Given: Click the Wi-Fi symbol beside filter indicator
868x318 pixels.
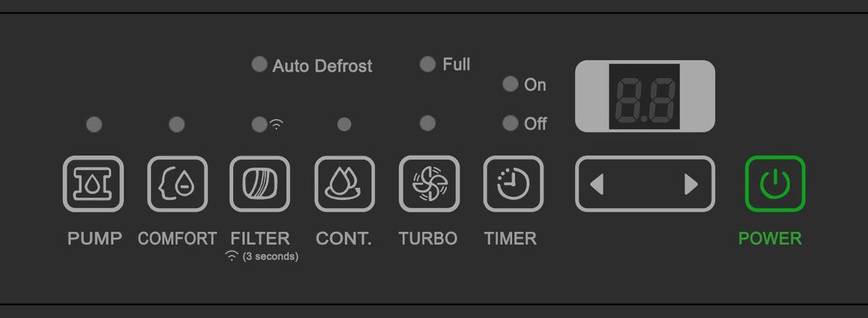Looking at the screenshot, I should tap(276, 125).
